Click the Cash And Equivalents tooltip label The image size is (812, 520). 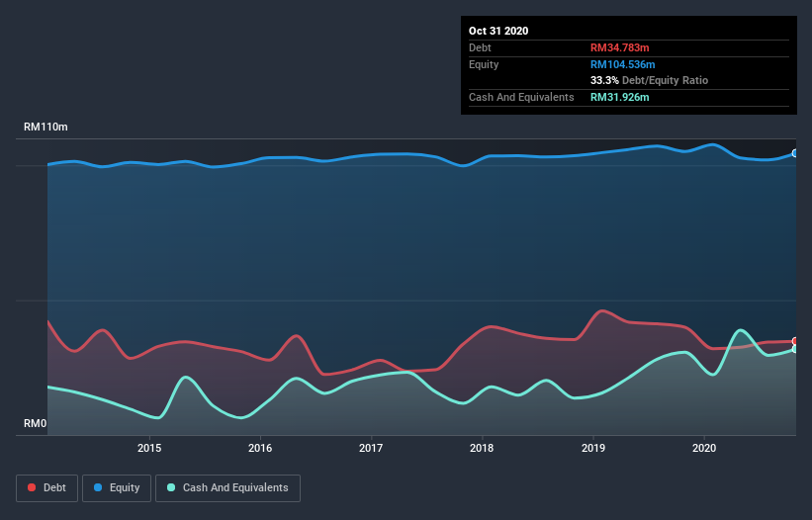[521, 97]
